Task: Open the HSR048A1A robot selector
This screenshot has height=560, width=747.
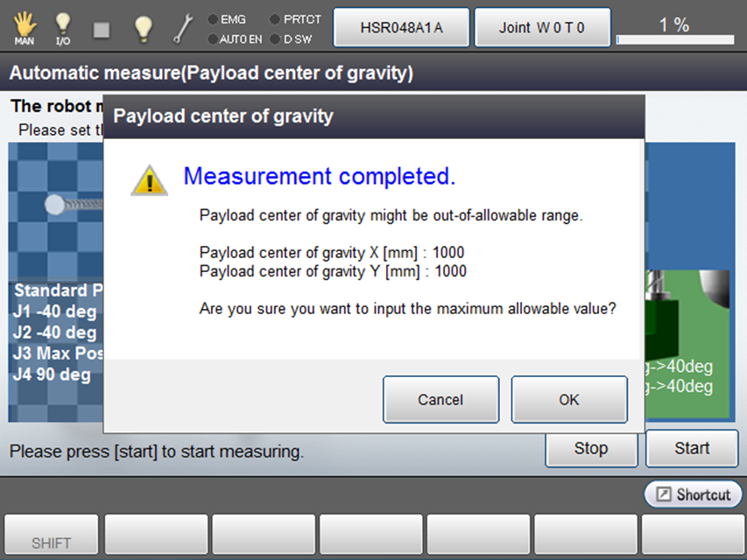Action: 401,27
